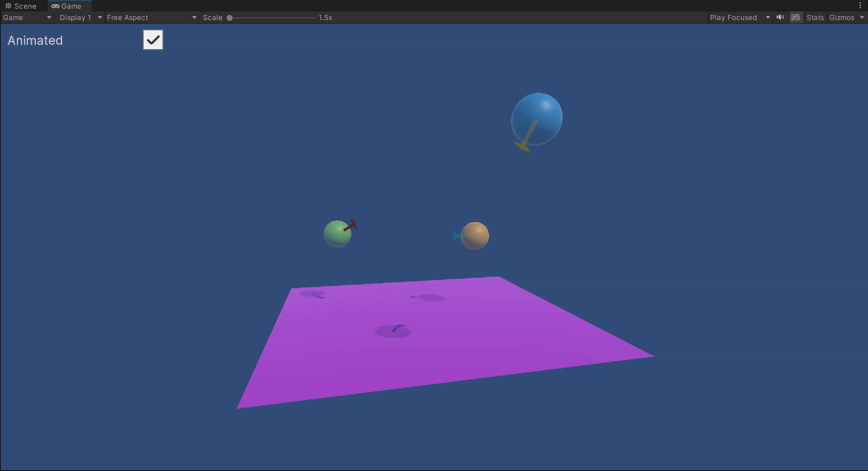Toggle the shortcuts/VSync grid icon

(x=796, y=17)
